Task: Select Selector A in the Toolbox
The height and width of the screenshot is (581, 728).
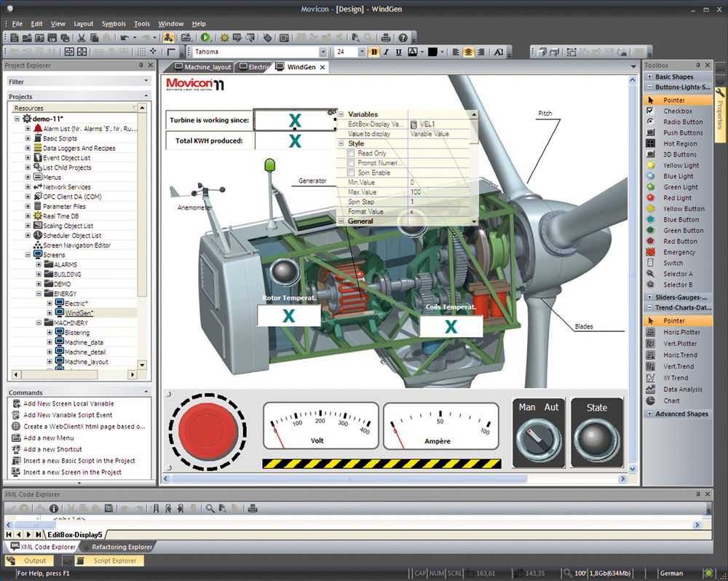Action: click(677, 274)
